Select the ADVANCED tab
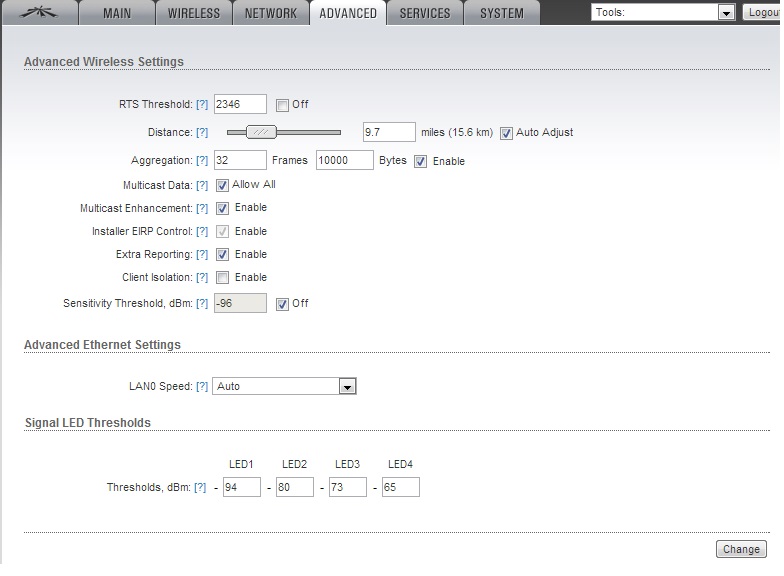Image resolution: width=784 pixels, height=576 pixels. point(348,12)
